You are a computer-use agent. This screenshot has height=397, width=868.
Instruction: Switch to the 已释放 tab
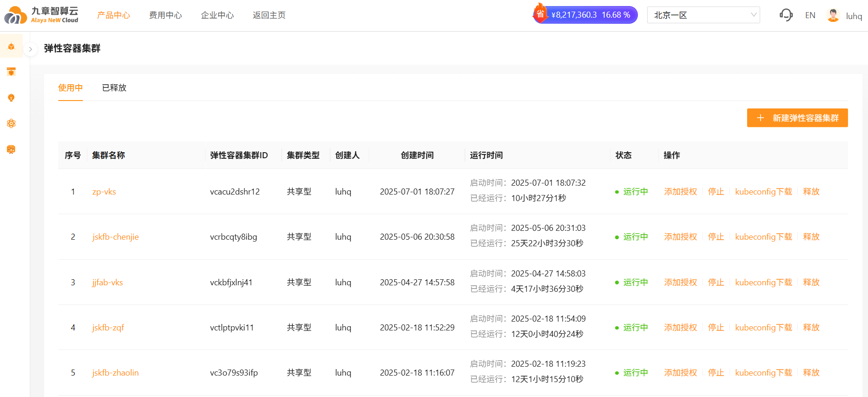114,87
